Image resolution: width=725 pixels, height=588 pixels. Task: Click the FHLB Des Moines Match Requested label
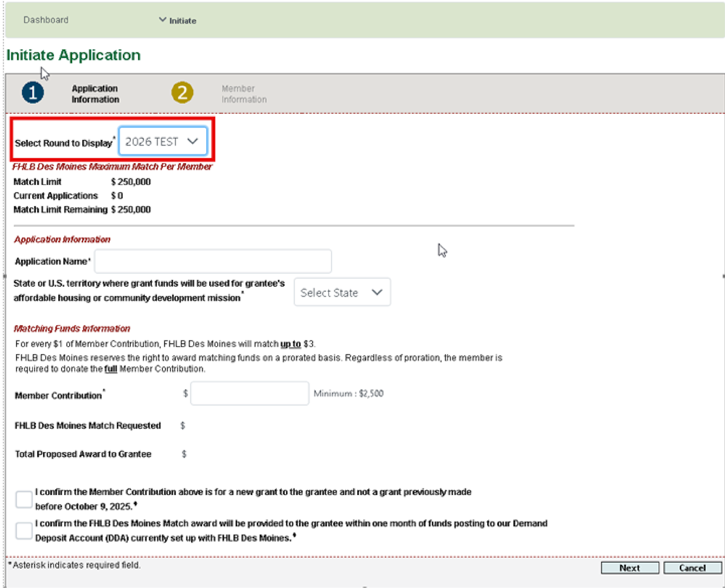click(88, 425)
